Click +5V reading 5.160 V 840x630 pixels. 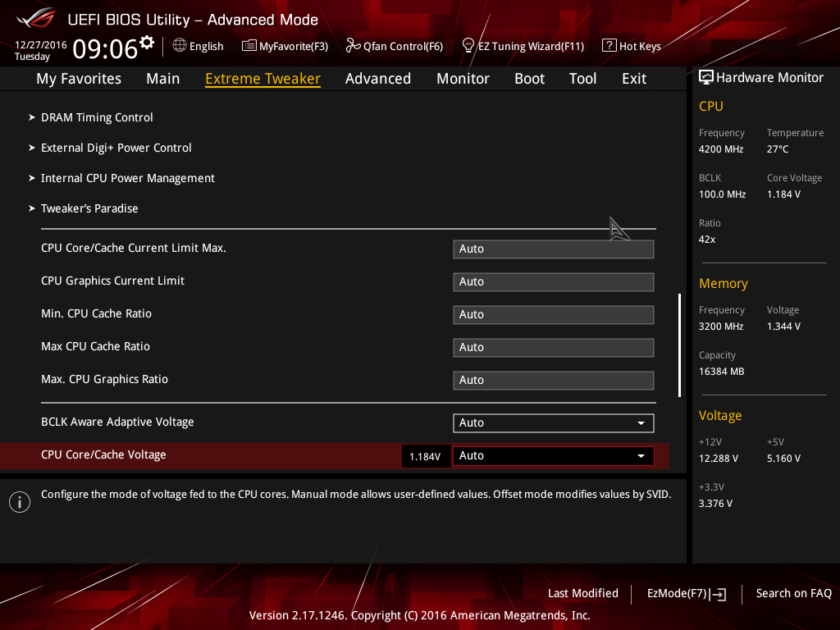point(783,458)
